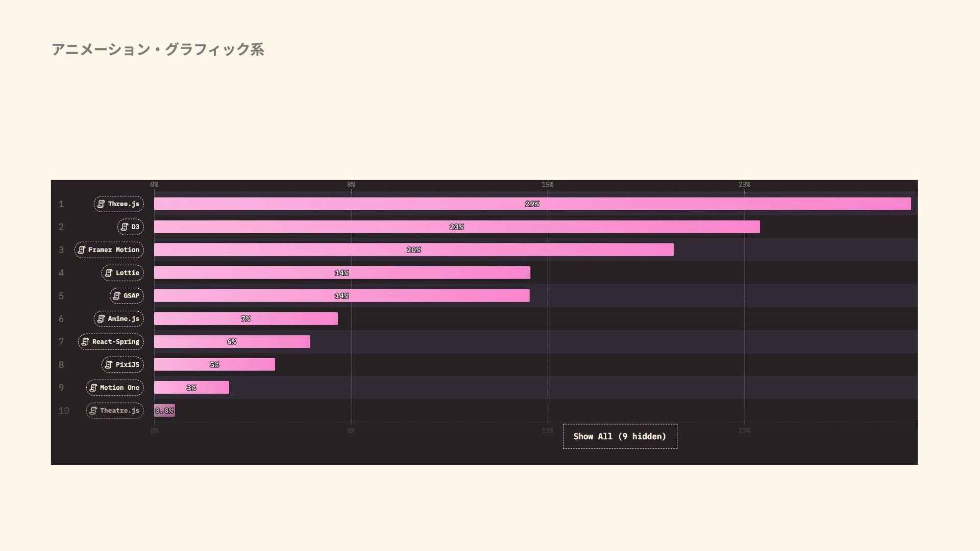Image resolution: width=980 pixels, height=551 pixels.
Task: Click the bottom 0% axis label
Action: (x=155, y=431)
